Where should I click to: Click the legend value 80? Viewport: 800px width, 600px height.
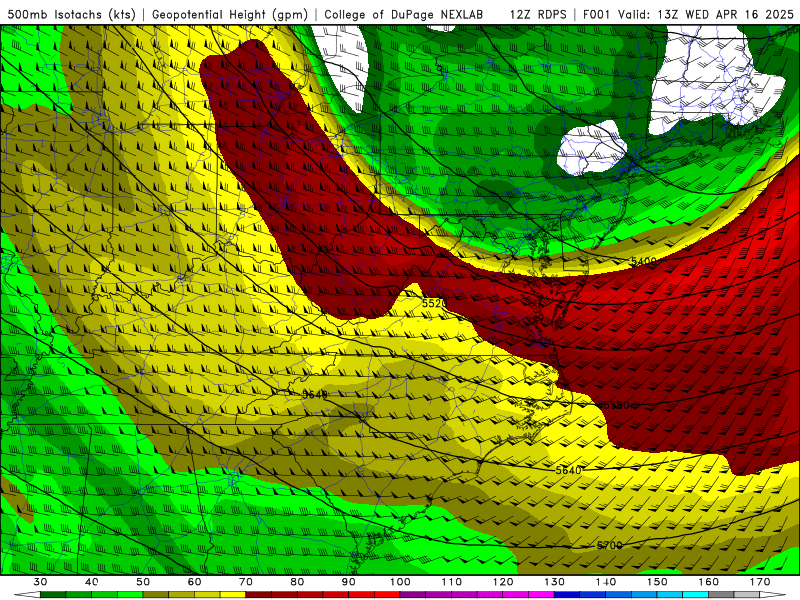297,582
